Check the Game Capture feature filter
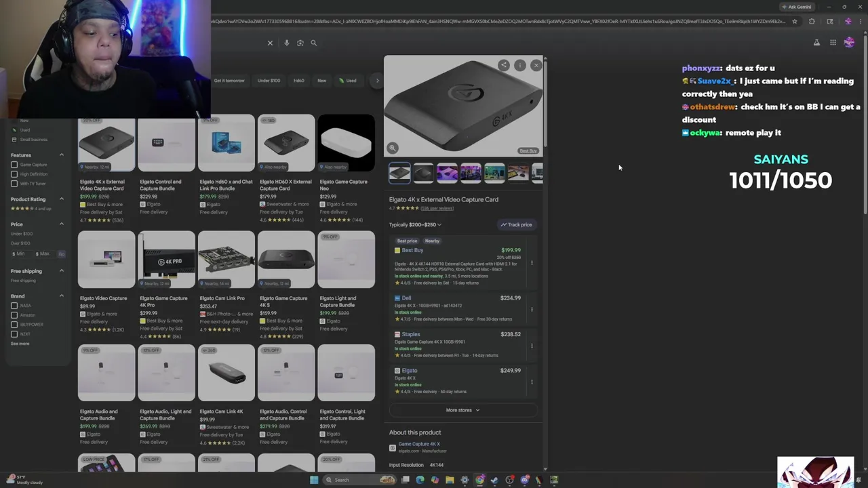 (x=14, y=165)
